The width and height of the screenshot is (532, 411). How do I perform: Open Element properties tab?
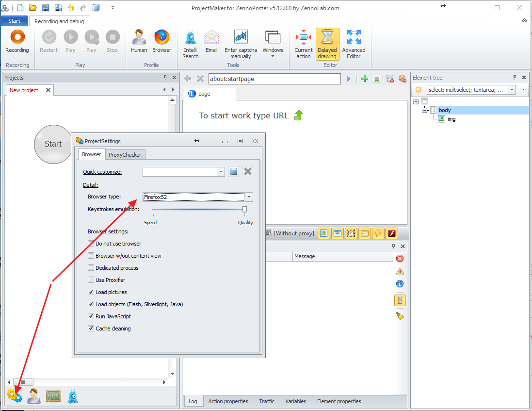[x=339, y=401]
